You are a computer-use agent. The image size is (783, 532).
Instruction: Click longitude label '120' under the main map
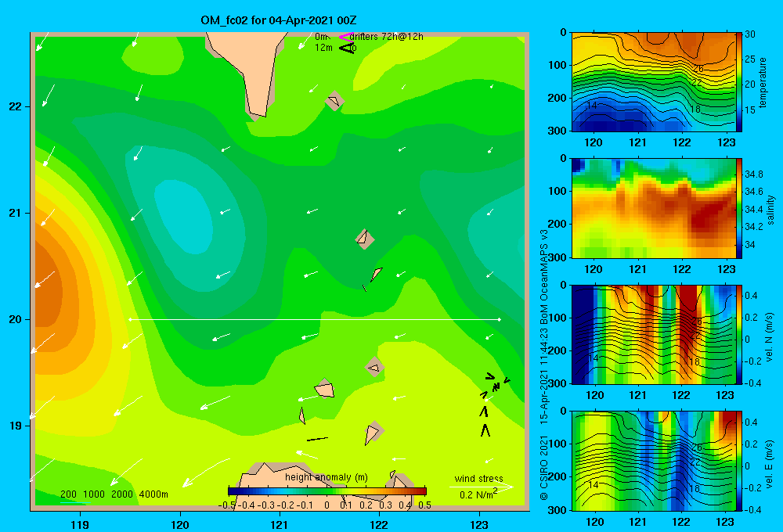point(180,524)
